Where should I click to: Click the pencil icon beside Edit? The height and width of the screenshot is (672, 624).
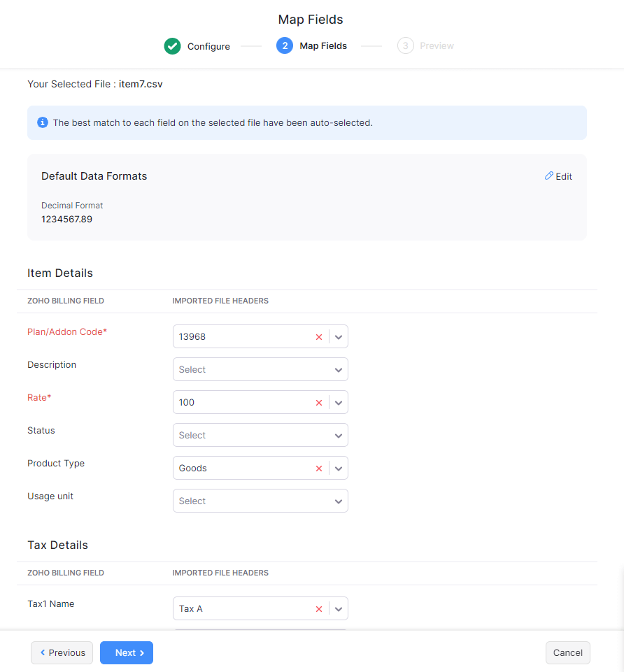click(x=549, y=176)
